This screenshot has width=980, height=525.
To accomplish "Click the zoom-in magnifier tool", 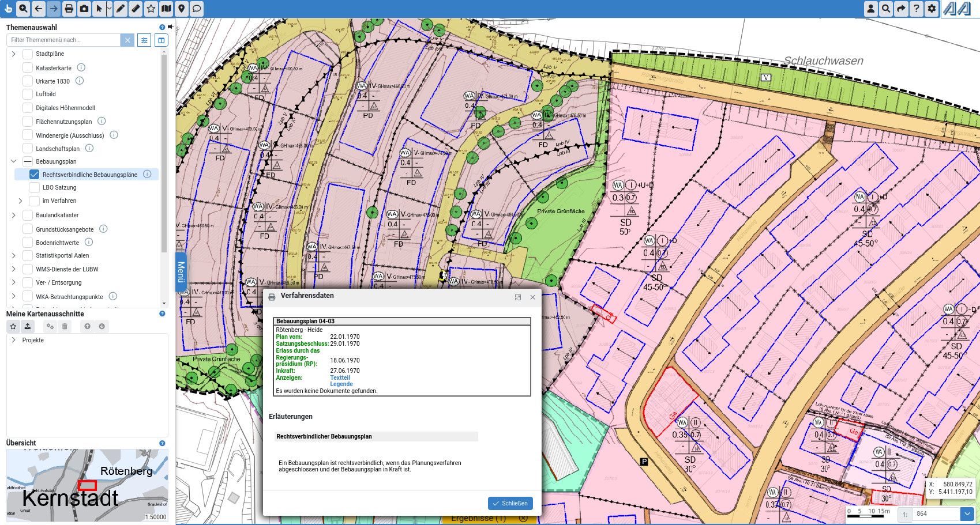I will coord(23,9).
